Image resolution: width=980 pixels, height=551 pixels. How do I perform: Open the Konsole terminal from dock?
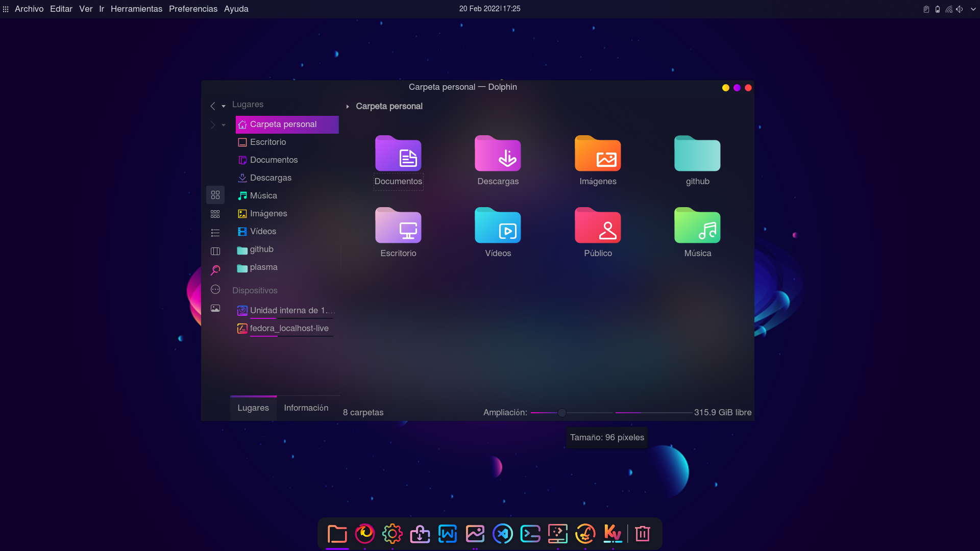coord(530,534)
